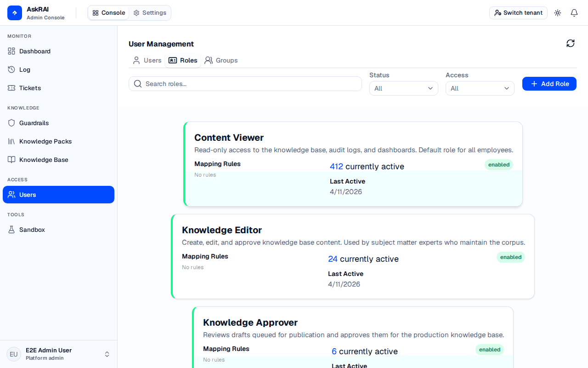Open the Status filter dropdown
The width and height of the screenshot is (588, 368).
coord(404,88)
